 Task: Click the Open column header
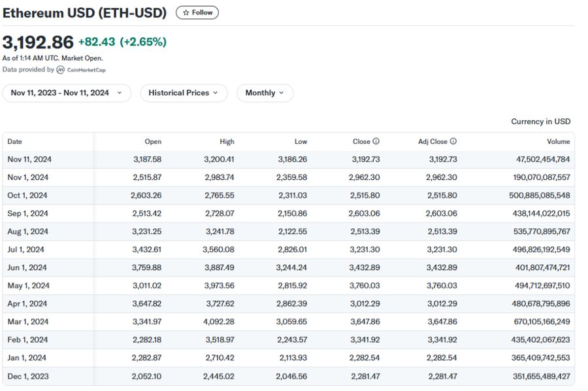(x=153, y=141)
